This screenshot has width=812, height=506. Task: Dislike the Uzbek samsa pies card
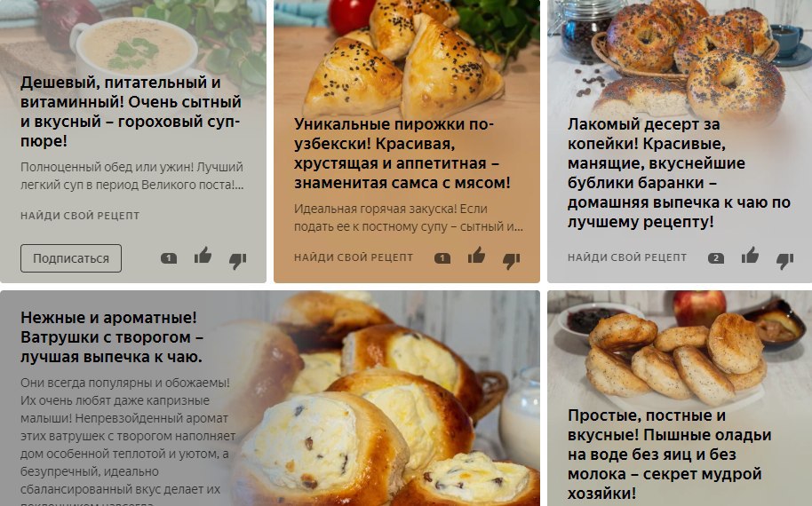pyautogui.click(x=511, y=261)
